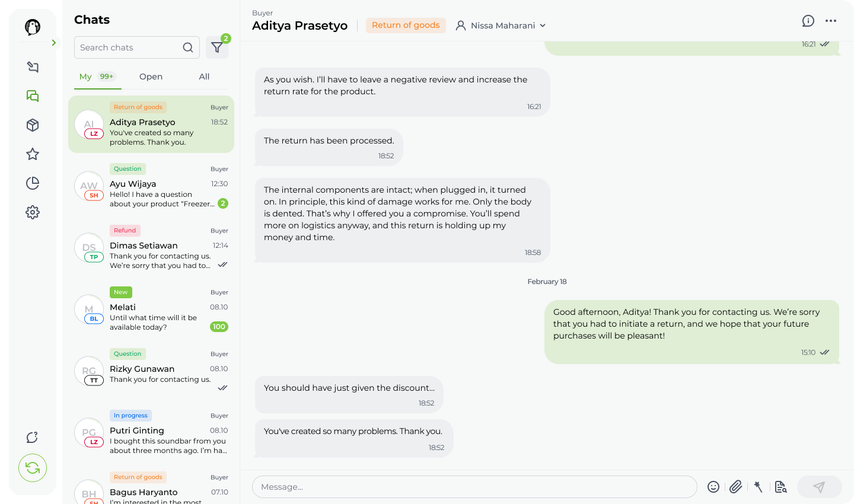Switch to the All chats tab
The height and width of the screenshot is (504, 854).
[x=204, y=76]
